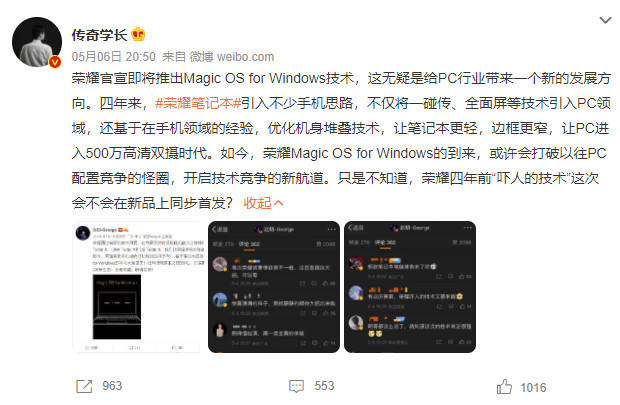The width and height of the screenshot is (620, 405).
Task: Open the 05月06日 20:50 timestamp
Action: point(113,57)
